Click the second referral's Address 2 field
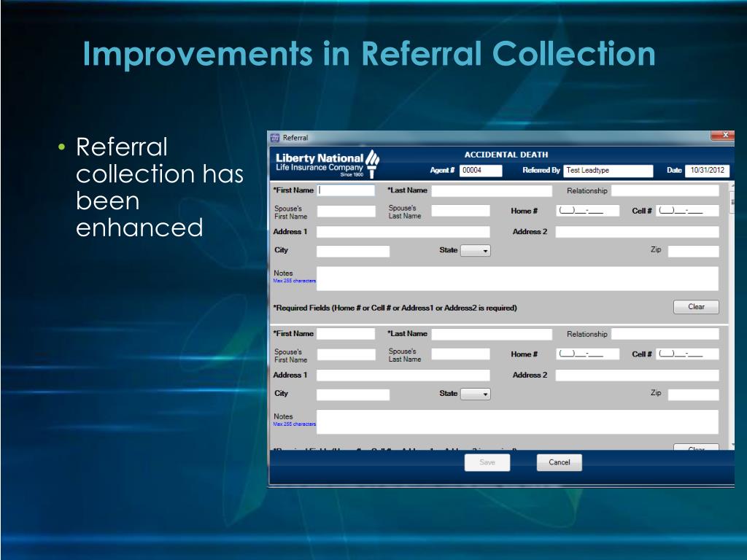The height and width of the screenshot is (560, 747). (637, 376)
